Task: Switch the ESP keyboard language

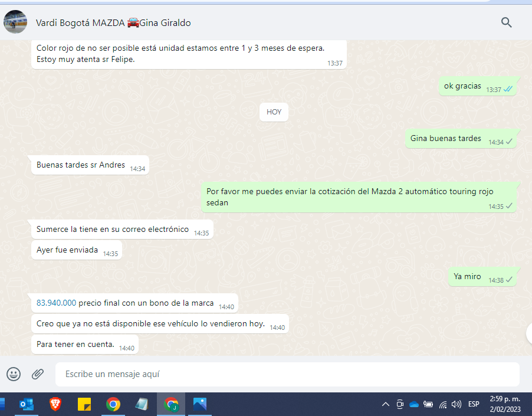Action: click(474, 404)
